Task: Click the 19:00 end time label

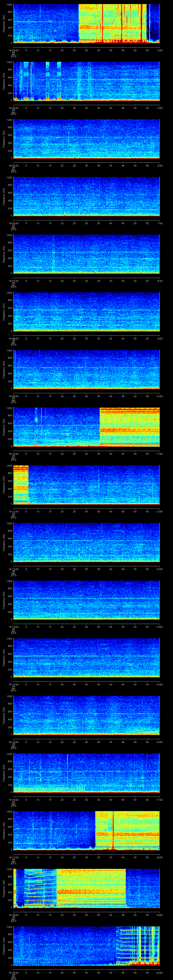Action: pos(160,915)
